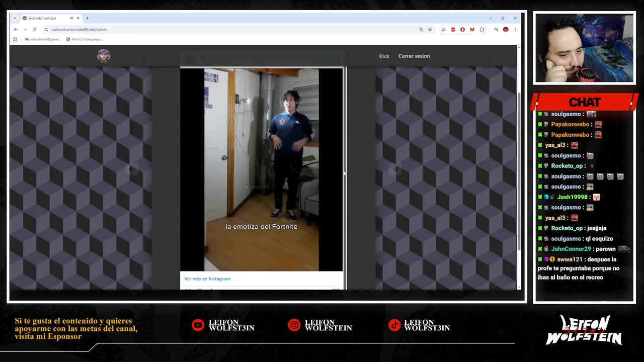This screenshot has width=644, height=362.
Task: Click the TikTok LEIFON WOLFST3IN icon
Action: click(x=394, y=325)
